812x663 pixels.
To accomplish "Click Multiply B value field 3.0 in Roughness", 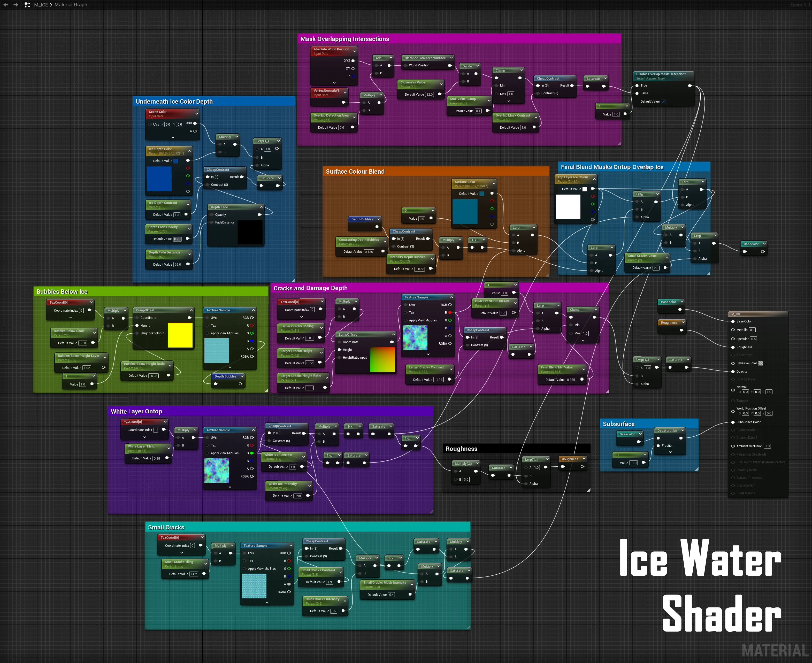I will click(466, 479).
